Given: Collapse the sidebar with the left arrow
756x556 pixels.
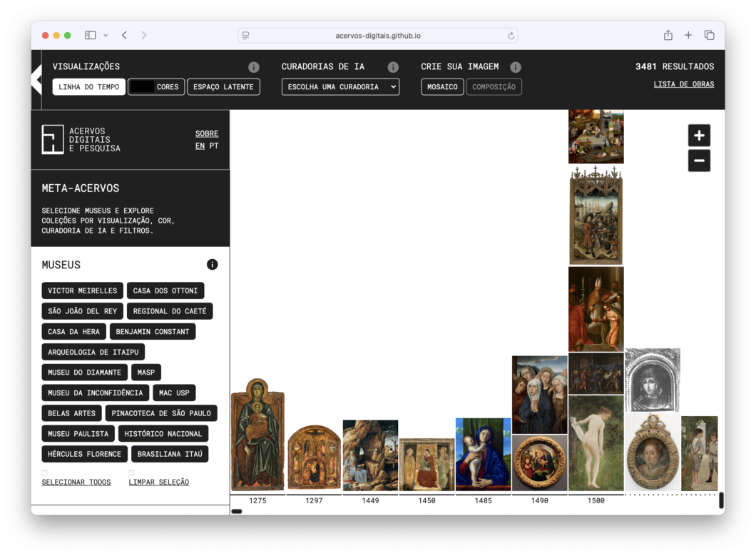Looking at the screenshot, I should coord(36,80).
